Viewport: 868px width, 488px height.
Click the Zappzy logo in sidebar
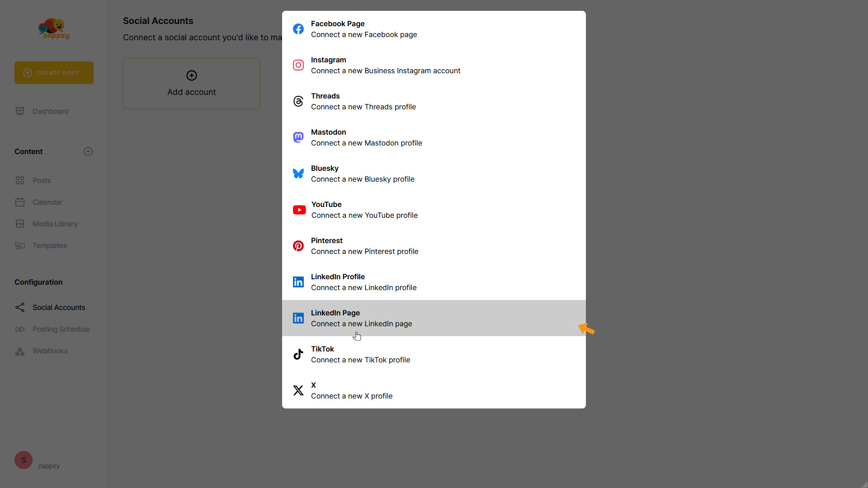tap(54, 28)
